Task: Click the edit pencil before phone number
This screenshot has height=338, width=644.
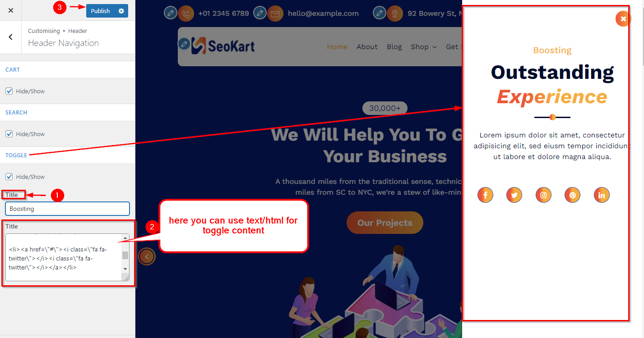Action: click(x=170, y=13)
